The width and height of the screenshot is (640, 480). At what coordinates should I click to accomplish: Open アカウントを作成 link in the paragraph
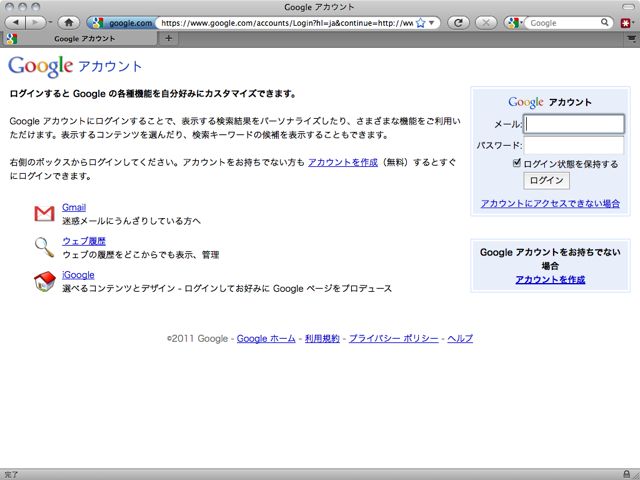tap(343, 162)
